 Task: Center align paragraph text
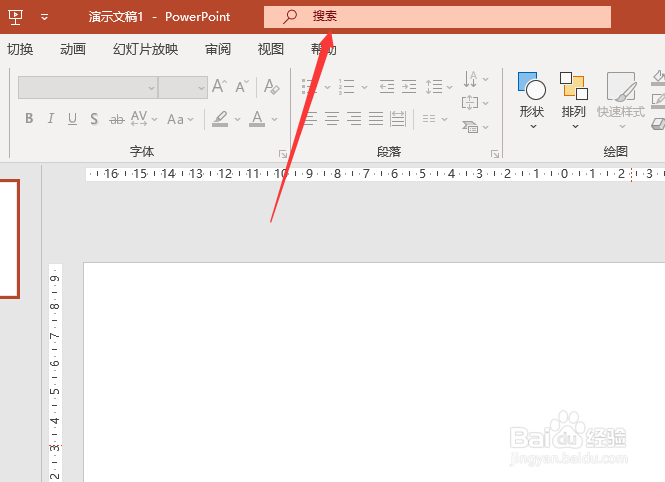click(332, 119)
